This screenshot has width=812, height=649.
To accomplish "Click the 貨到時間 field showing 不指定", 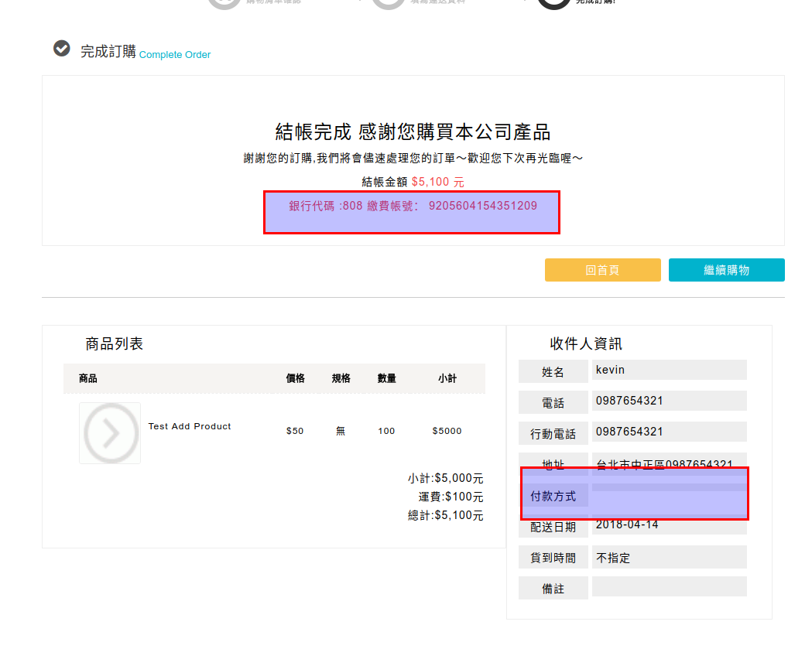I will [669, 557].
